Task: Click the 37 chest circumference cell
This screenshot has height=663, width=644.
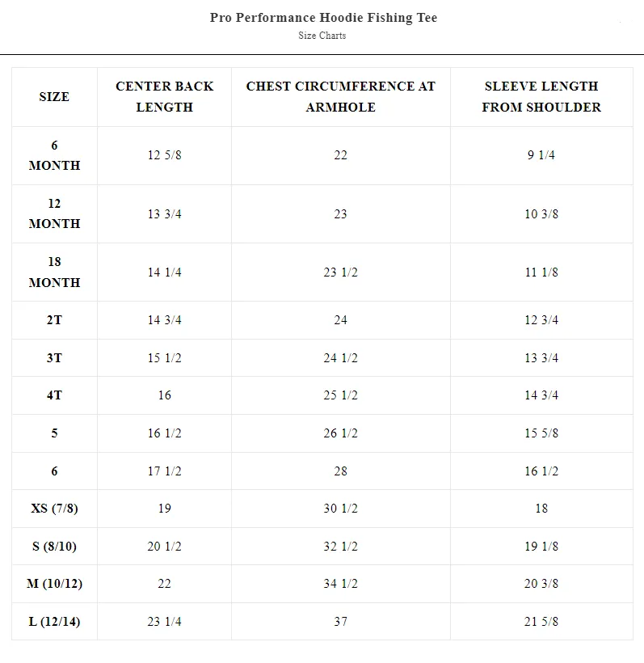Action: click(x=341, y=622)
